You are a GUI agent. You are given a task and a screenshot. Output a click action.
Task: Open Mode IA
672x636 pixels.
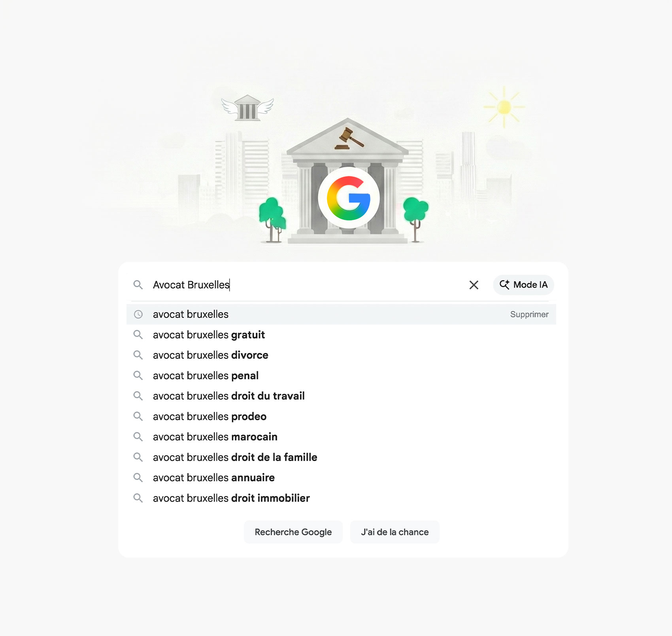coord(523,285)
